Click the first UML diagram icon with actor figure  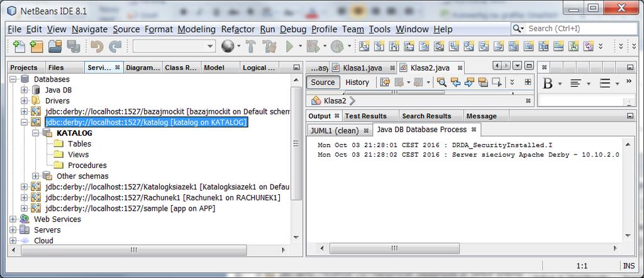364,46
